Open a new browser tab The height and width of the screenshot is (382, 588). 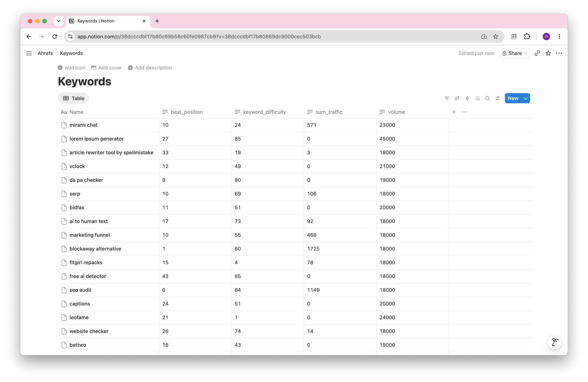point(157,21)
